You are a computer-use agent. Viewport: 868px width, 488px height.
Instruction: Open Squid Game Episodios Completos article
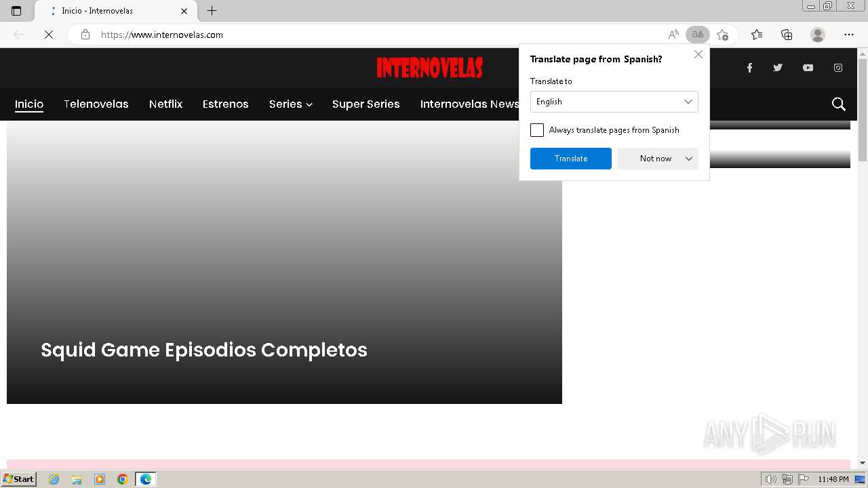click(204, 350)
